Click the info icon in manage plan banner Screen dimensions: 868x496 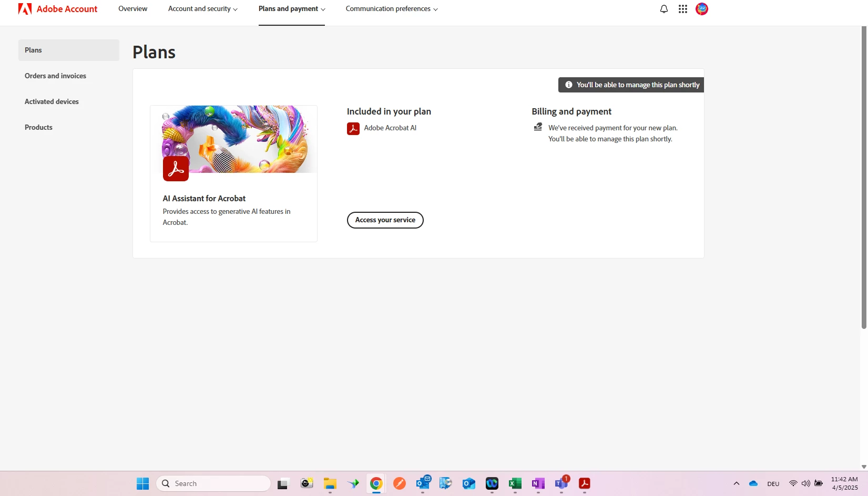click(569, 85)
